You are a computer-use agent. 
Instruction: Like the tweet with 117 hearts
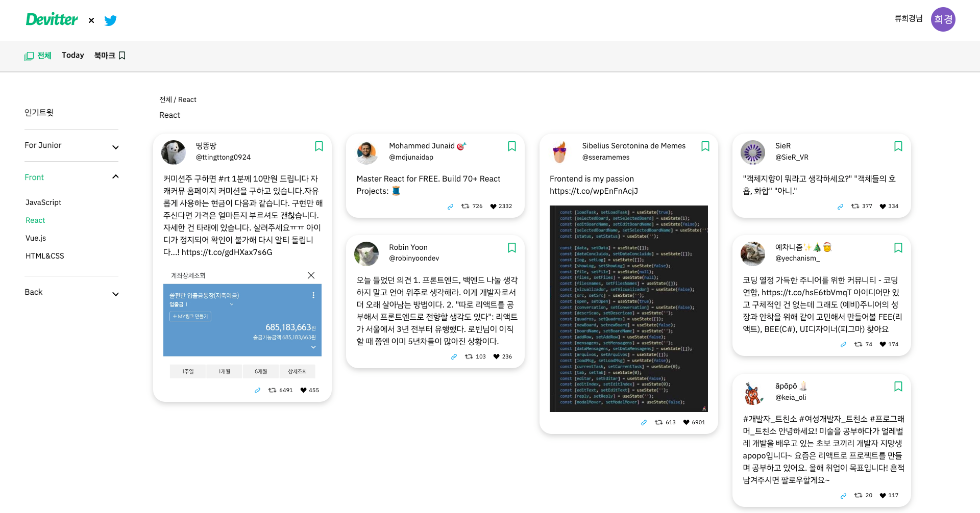[883, 495]
